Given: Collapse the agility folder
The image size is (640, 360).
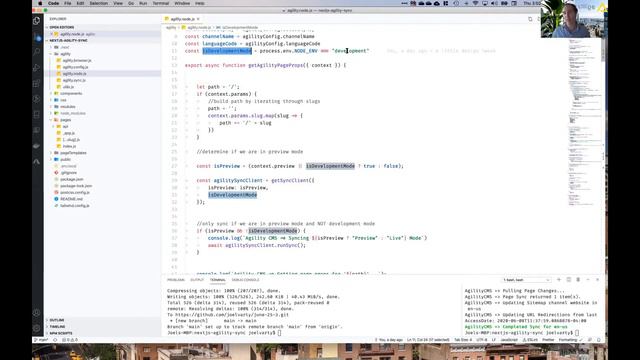Looking at the screenshot, I should (65, 54).
